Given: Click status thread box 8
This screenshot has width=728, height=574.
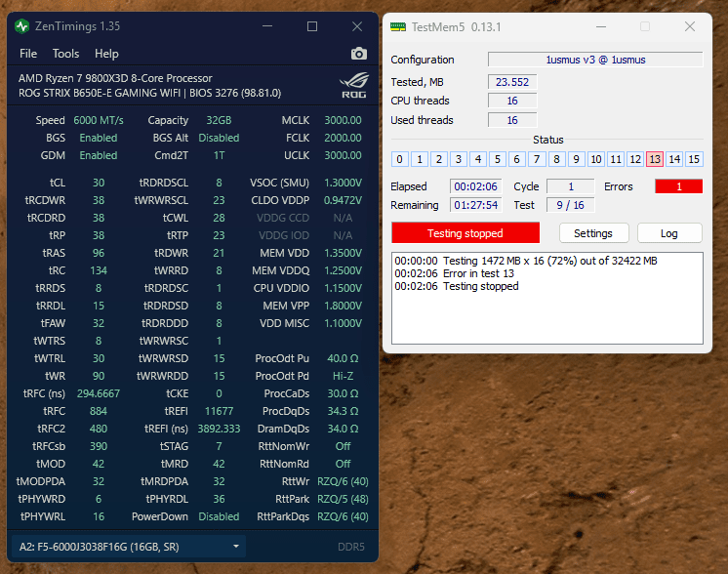Looking at the screenshot, I should pos(556,159).
